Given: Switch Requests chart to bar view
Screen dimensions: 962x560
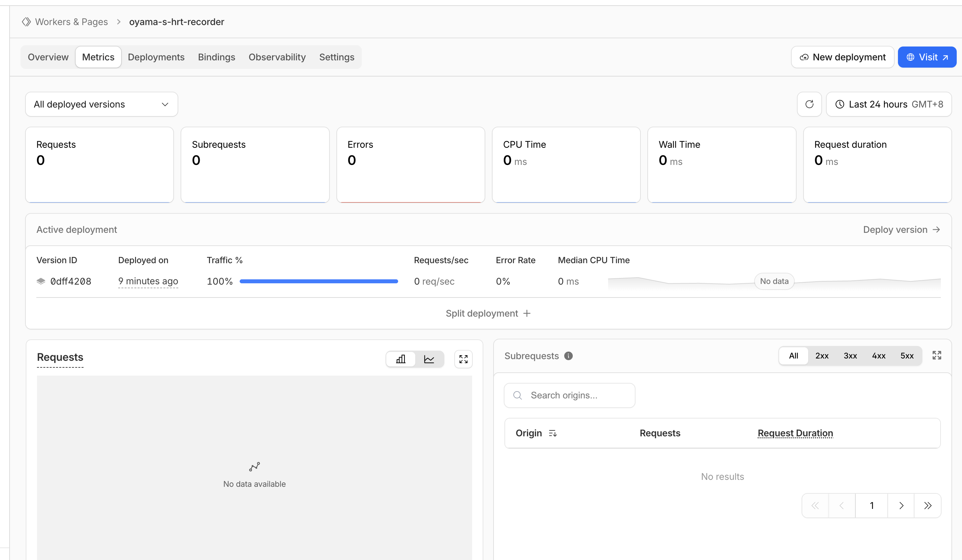Looking at the screenshot, I should 400,359.
